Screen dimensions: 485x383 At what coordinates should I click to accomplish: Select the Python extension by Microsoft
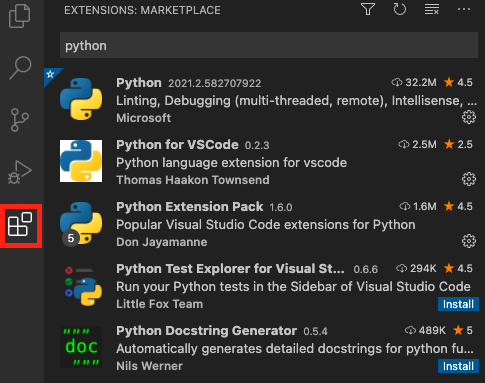pos(264,99)
